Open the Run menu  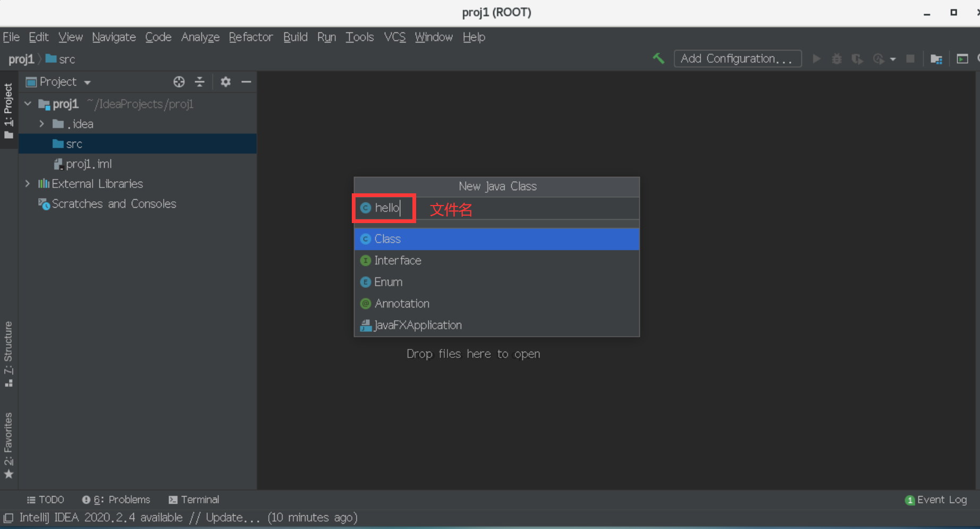[x=327, y=37]
